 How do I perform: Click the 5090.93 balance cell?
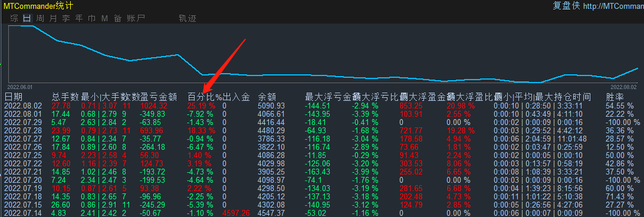pos(271,106)
